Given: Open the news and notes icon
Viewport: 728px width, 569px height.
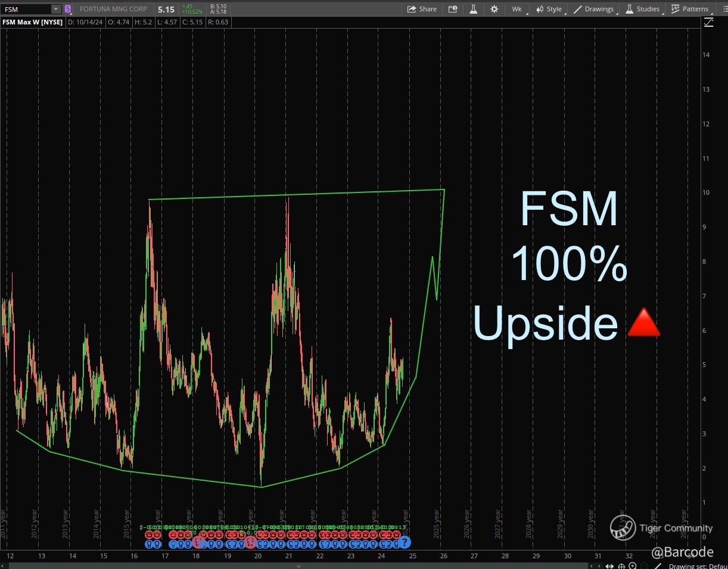Looking at the screenshot, I should tap(453, 9).
